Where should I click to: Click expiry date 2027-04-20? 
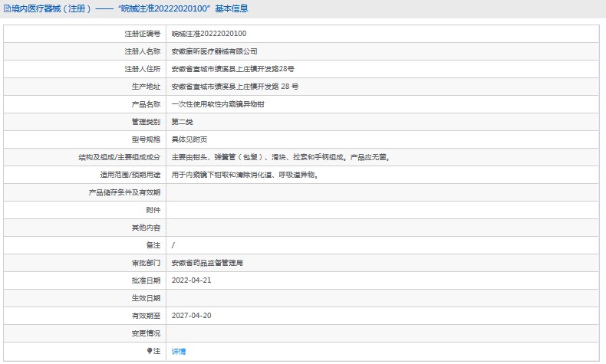click(191, 316)
